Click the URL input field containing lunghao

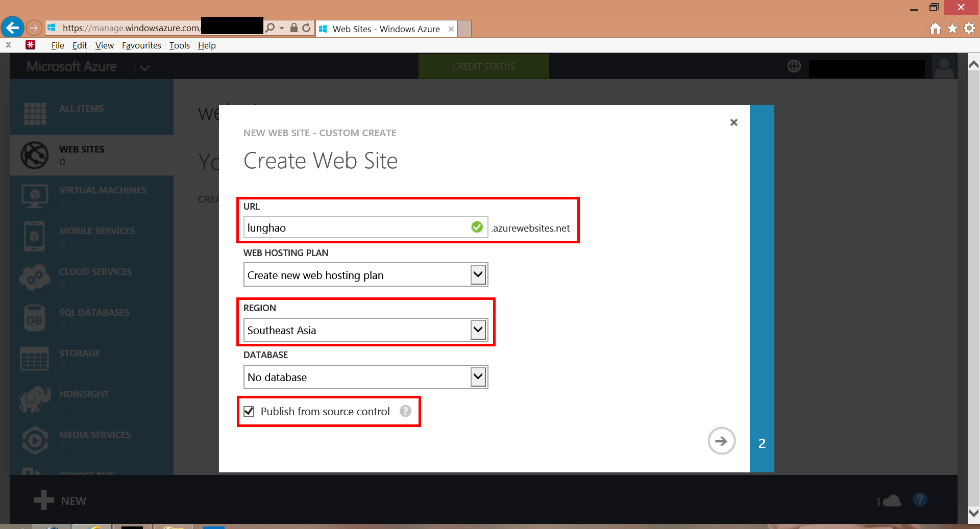click(365, 228)
